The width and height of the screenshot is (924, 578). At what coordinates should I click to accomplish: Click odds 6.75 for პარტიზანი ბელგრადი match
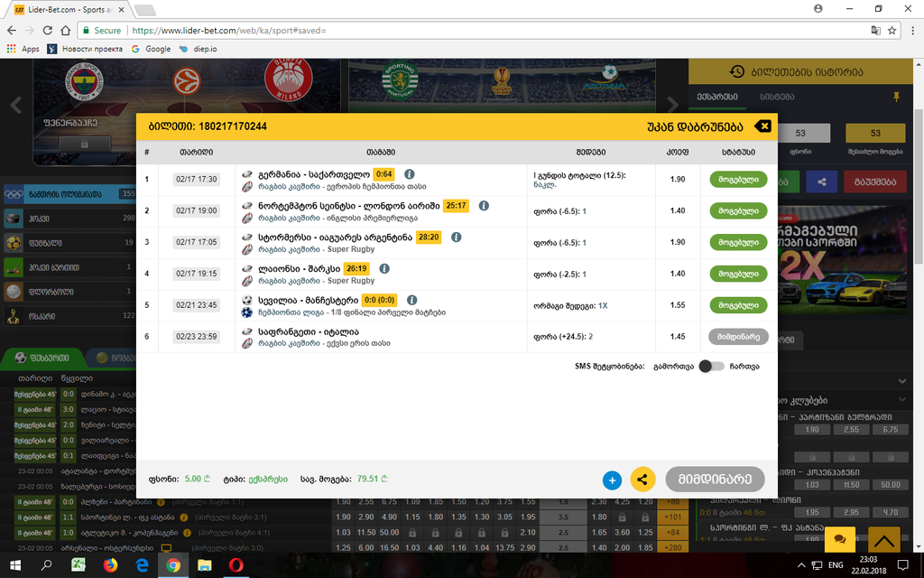tap(891, 430)
